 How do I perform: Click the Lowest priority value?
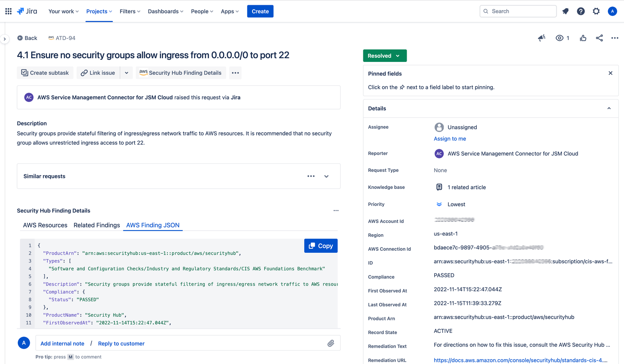pos(456,204)
